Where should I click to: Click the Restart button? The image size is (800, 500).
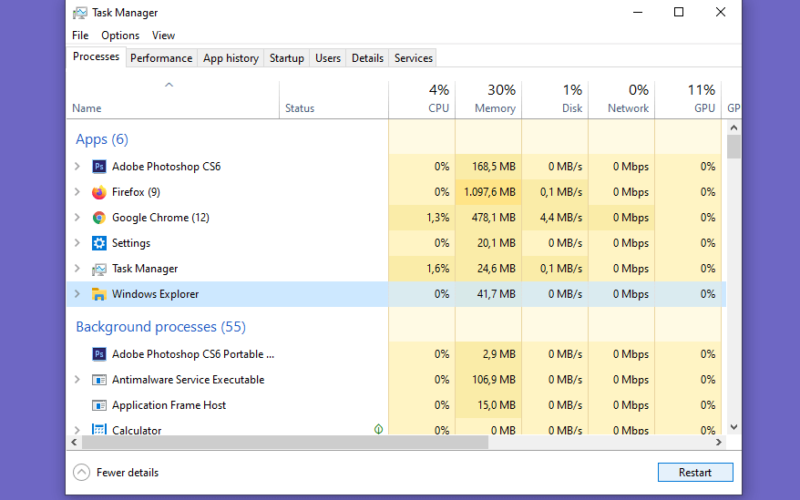click(695, 472)
